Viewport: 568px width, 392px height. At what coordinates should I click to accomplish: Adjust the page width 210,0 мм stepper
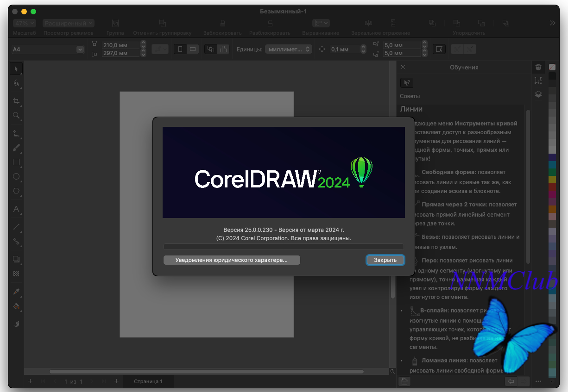(x=143, y=45)
